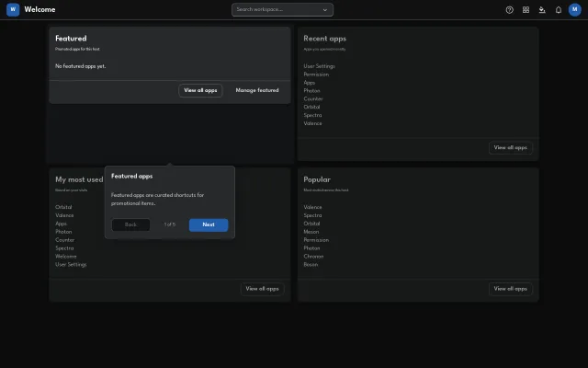The image size is (588, 368).
Task: Click the "1 of 5" step indicator
Action: click(x=169, y=224)
